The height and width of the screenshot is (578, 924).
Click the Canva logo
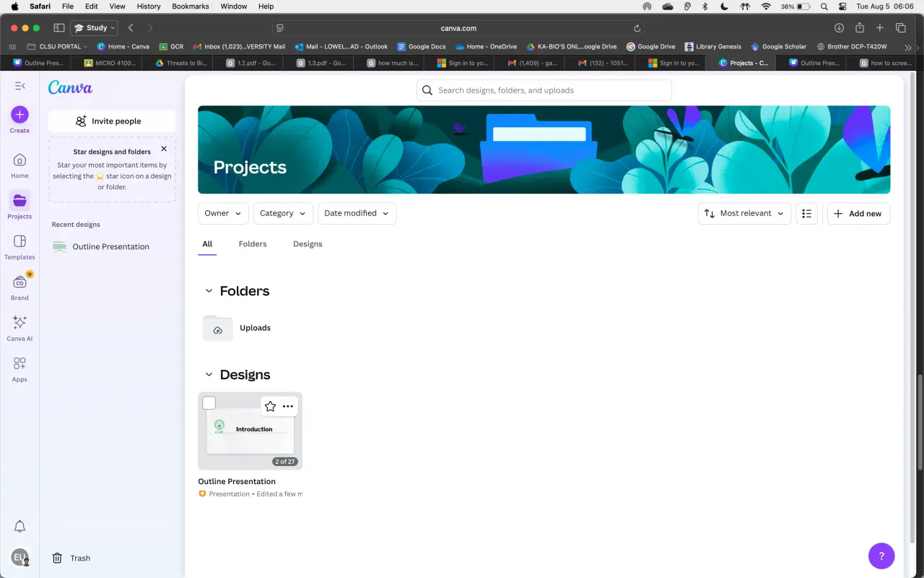[70, 87]
